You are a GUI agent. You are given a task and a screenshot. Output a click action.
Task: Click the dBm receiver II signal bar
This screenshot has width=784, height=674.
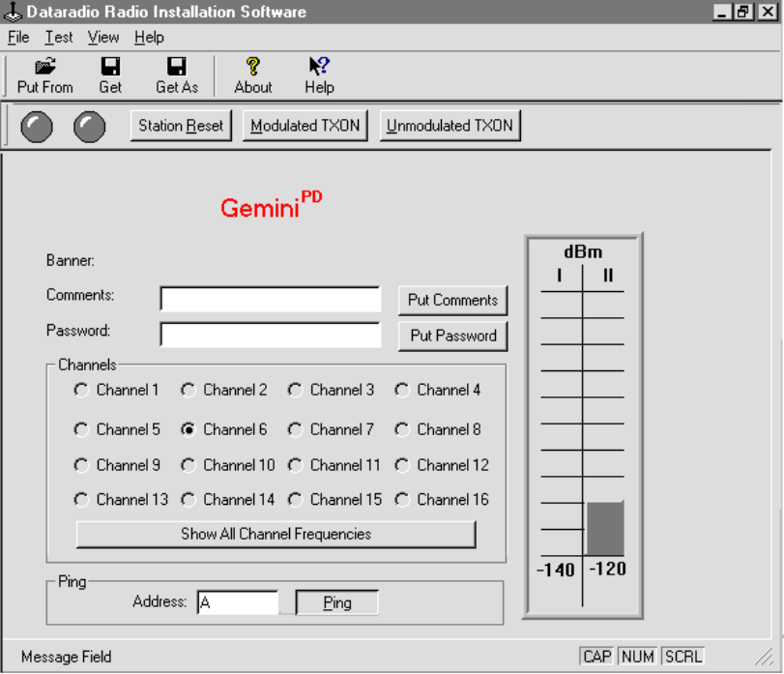605,529
